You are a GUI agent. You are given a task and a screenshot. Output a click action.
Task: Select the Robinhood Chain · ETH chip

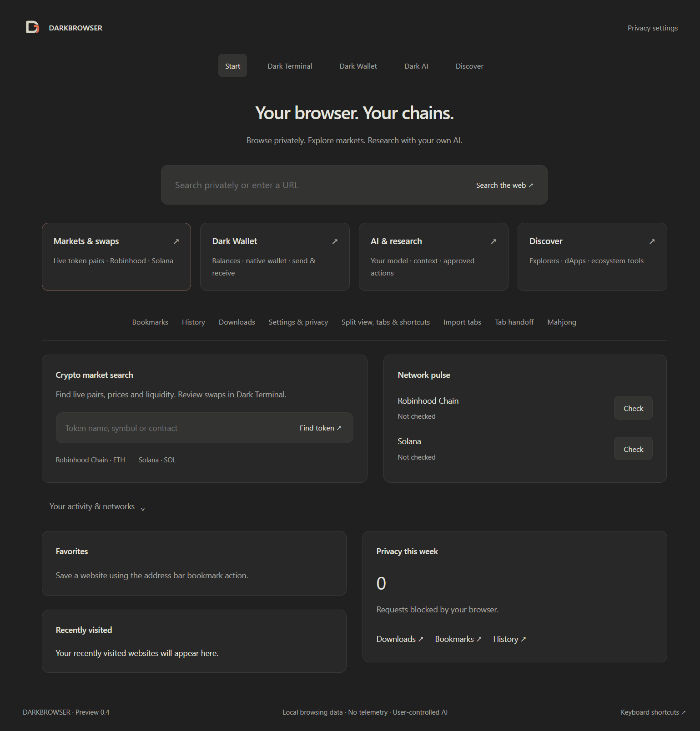tap(90, 460)
